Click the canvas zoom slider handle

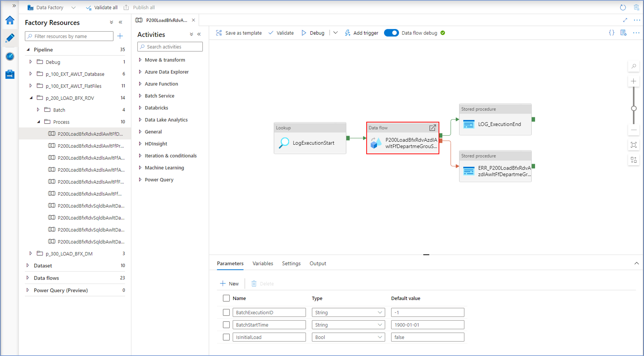(633, 108)
